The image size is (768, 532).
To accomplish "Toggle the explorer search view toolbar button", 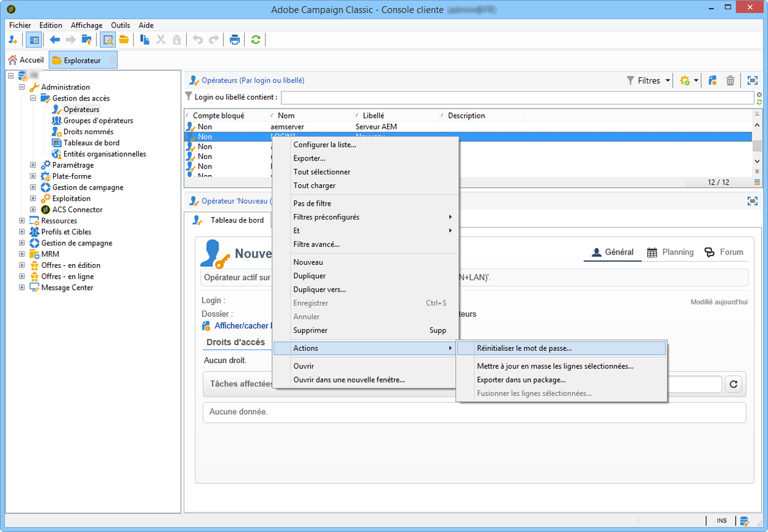I will [x=107, y=40].
